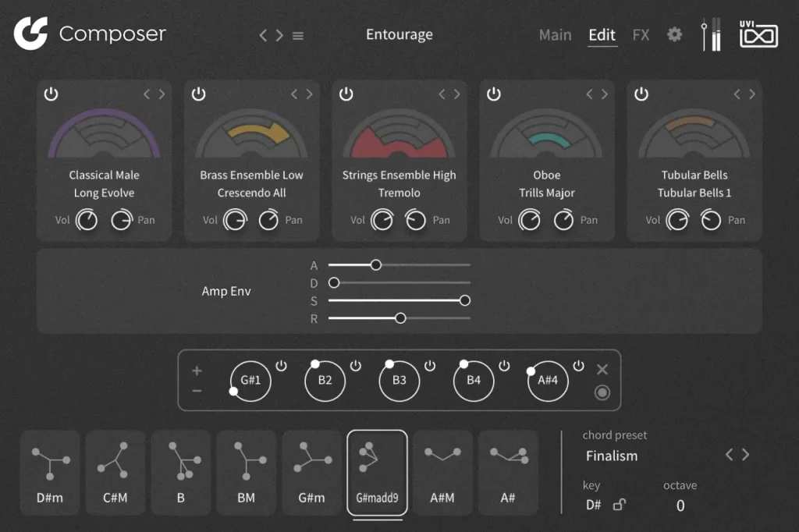Switch to the Main tab
This screenshot has height=532, width=799.
(x=555, y=35)
